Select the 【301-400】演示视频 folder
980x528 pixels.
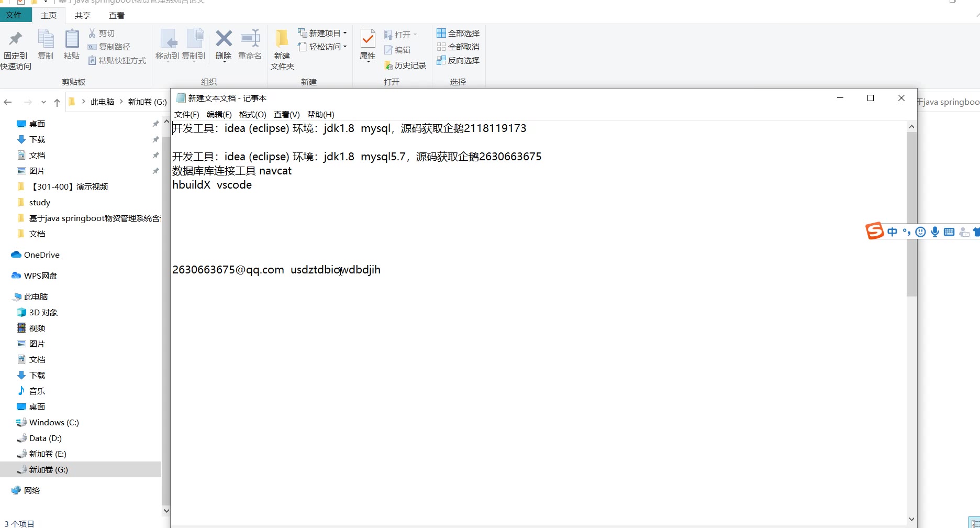pos(70,186)
